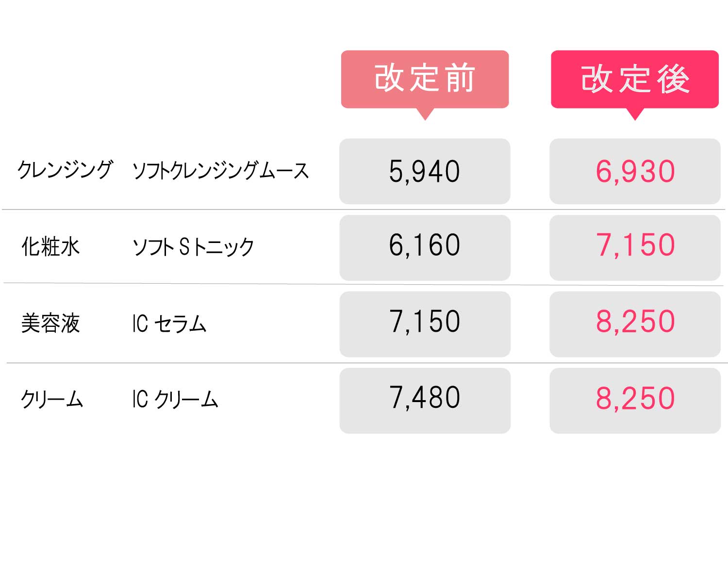Select the 美容液 category label
Viewport: 728px width, 582px height.
click(50, 323)
